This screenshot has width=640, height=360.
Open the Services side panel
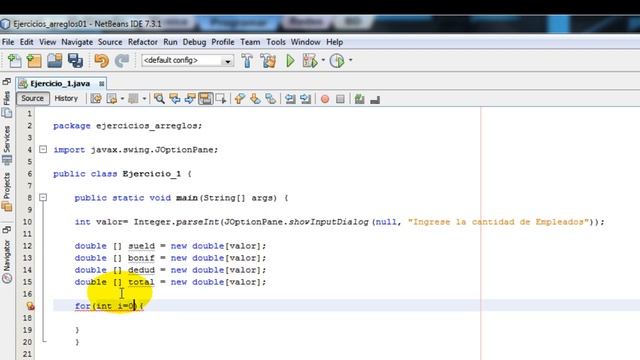[x=7, y=145]
